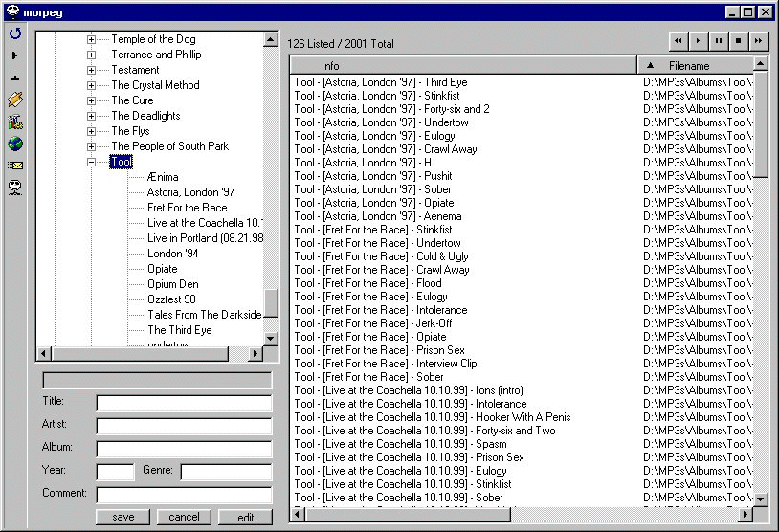
Task: Expand The Crystal Method node
Action: (92, 85)
